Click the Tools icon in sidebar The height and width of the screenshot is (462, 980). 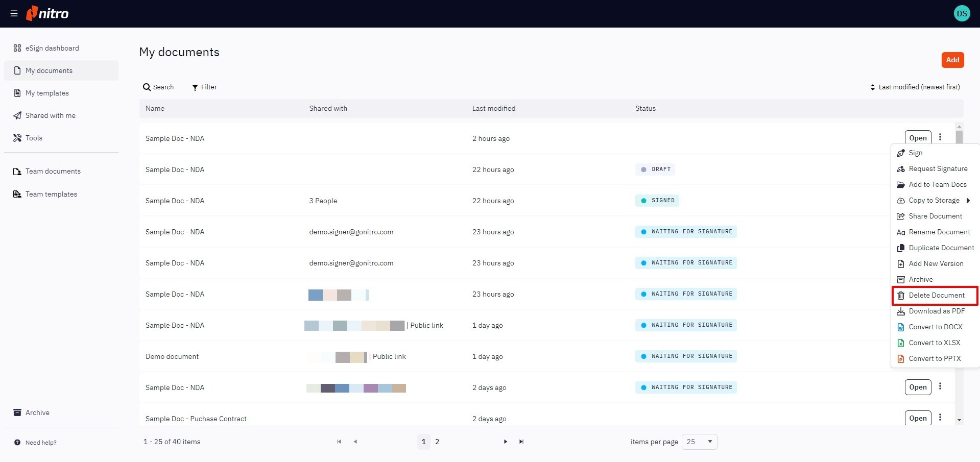[x=17, y=138]
